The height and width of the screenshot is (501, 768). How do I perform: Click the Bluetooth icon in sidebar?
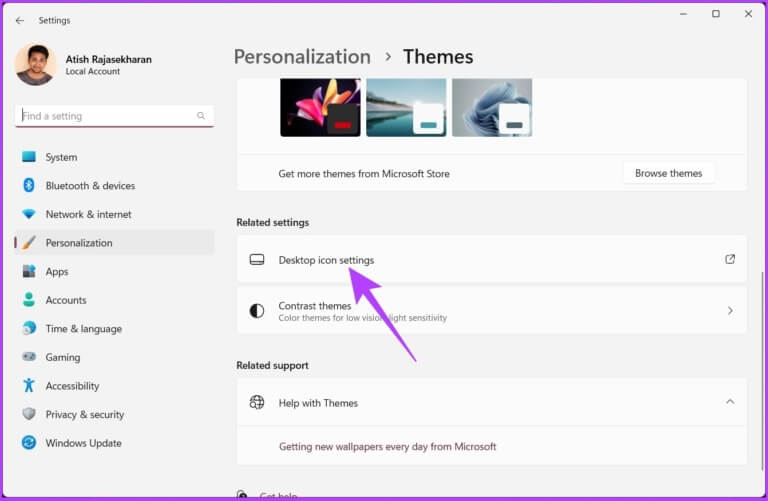(x=29, y=185)
